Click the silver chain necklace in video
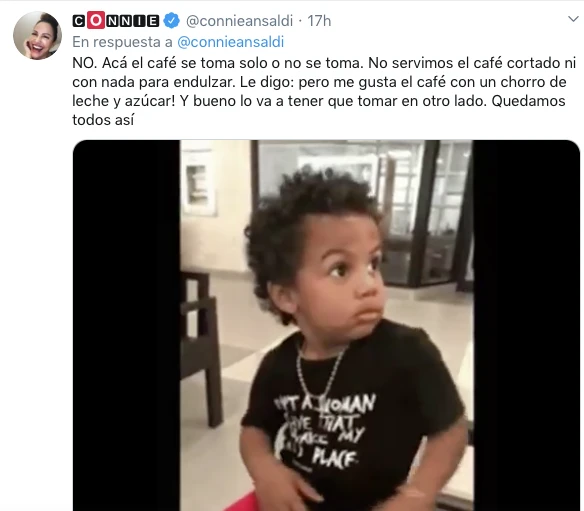The height and width of the screenshot is (511, 584). pyautogui.click(x=321, y=372)
